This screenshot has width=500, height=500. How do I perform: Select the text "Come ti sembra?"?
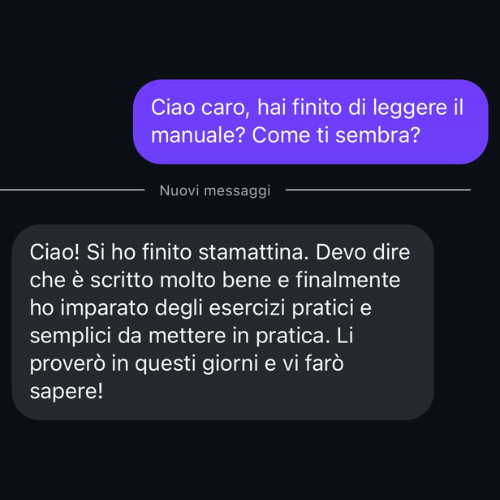coord(336,136)
